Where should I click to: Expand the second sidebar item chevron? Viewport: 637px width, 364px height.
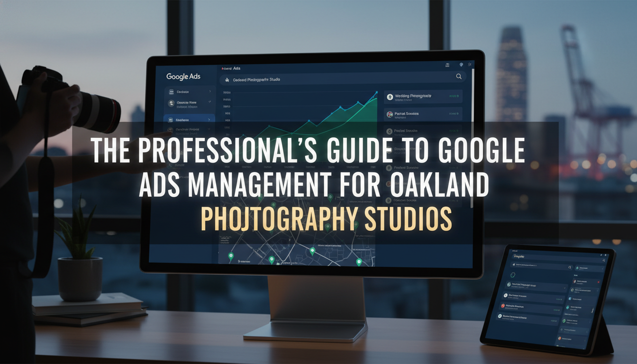[x=209, y=103]
